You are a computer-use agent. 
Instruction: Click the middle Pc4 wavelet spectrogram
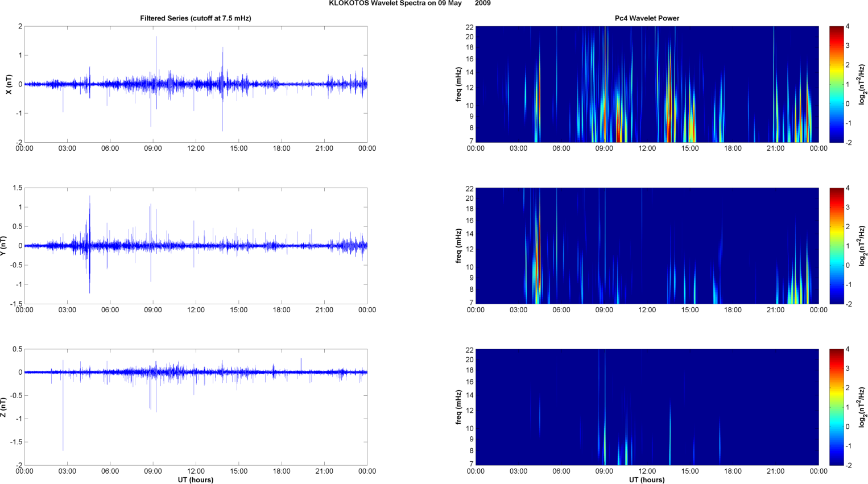(647, 246)
